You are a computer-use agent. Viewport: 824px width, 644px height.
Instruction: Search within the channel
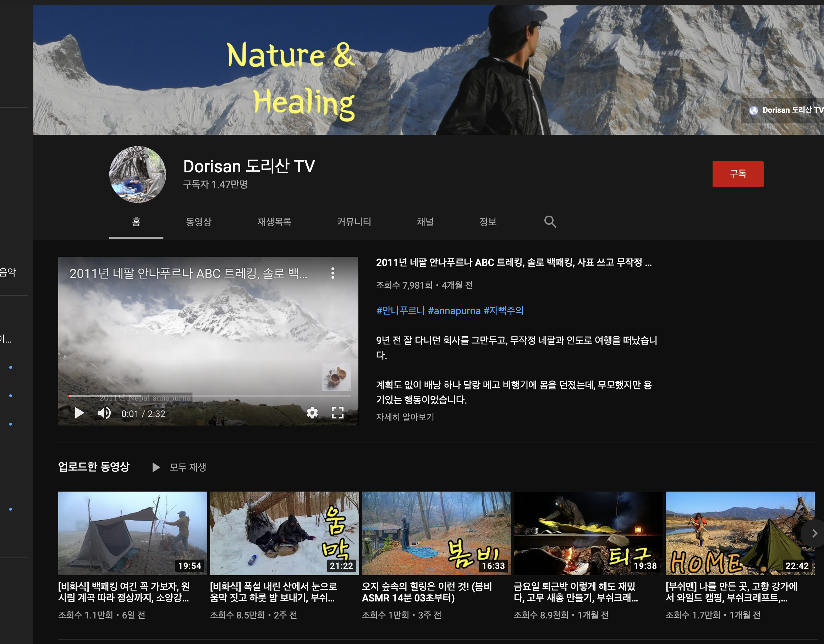(550, 222)
